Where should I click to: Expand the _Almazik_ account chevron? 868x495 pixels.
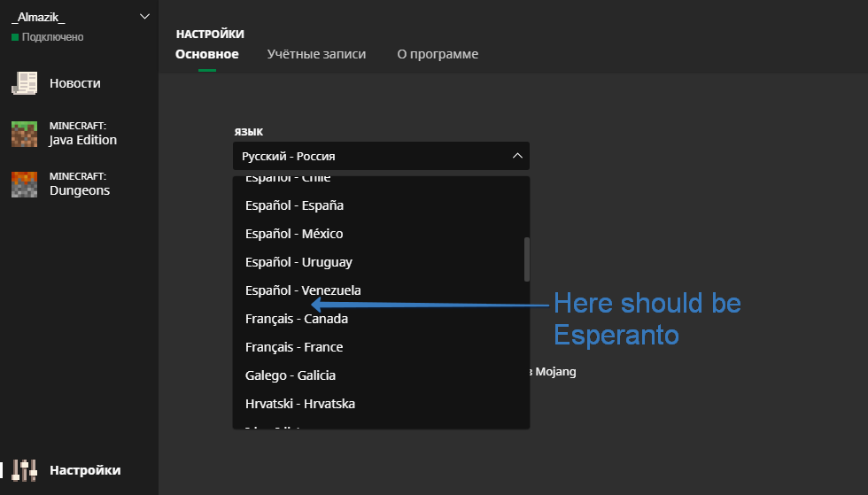145,16
